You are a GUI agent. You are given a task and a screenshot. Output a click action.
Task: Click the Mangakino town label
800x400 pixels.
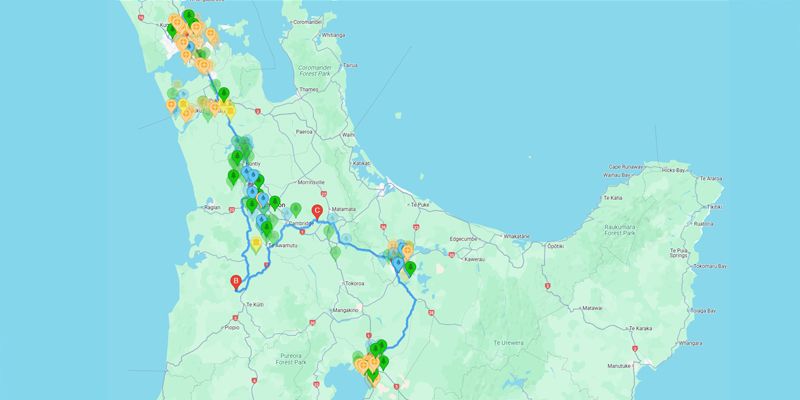pyautogui.click(x=345, y=310)
